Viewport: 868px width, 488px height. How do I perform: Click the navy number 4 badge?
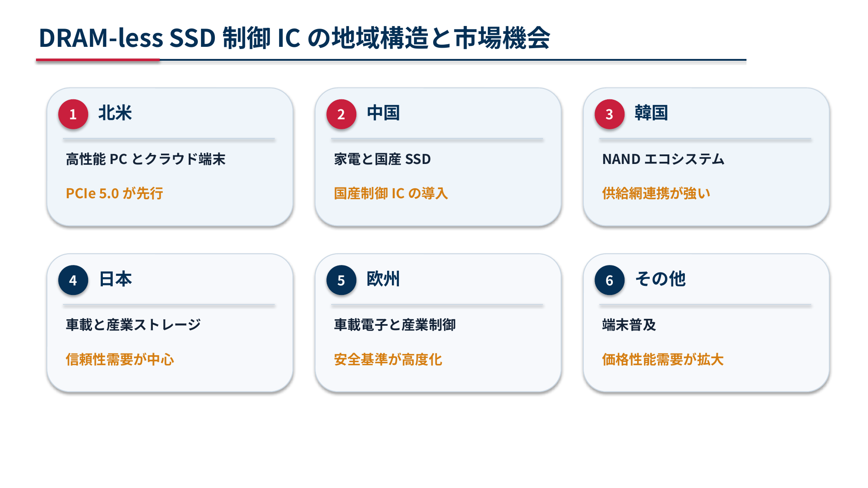[x=73, y=280]
